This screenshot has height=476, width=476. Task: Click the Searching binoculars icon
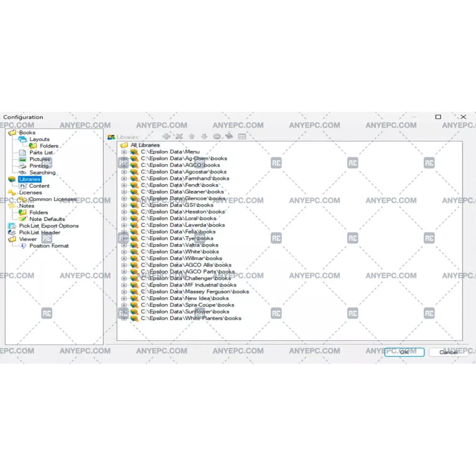pos(22,173)
